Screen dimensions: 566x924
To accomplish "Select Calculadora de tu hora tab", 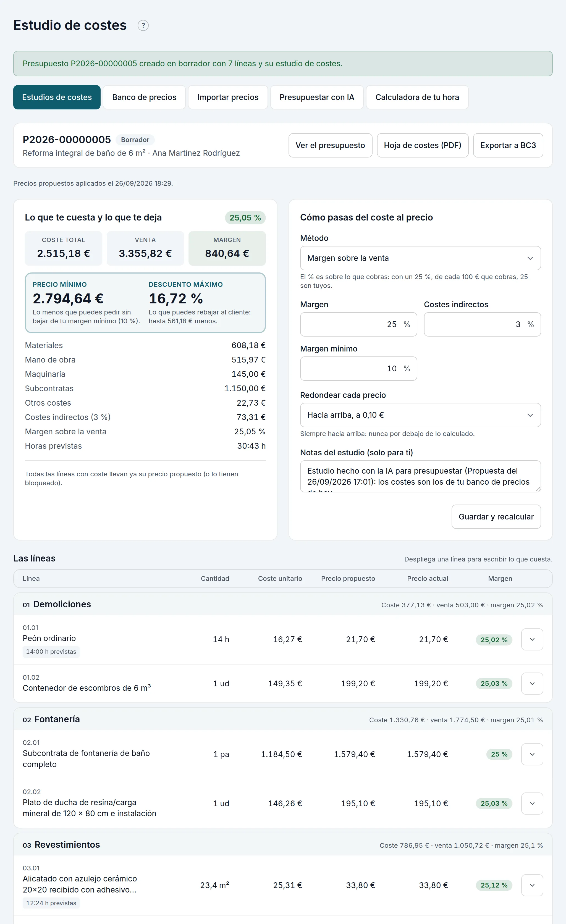I will coord(417,97).
